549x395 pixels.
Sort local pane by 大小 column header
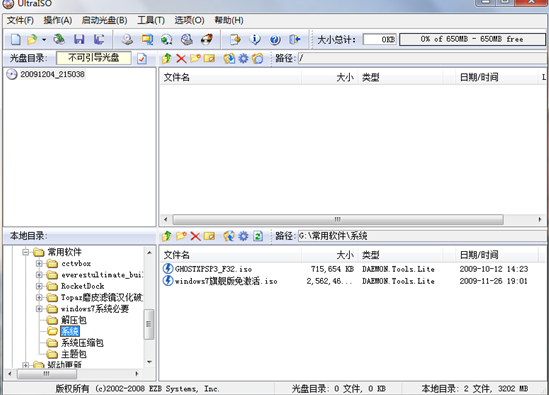pos(330,255)
